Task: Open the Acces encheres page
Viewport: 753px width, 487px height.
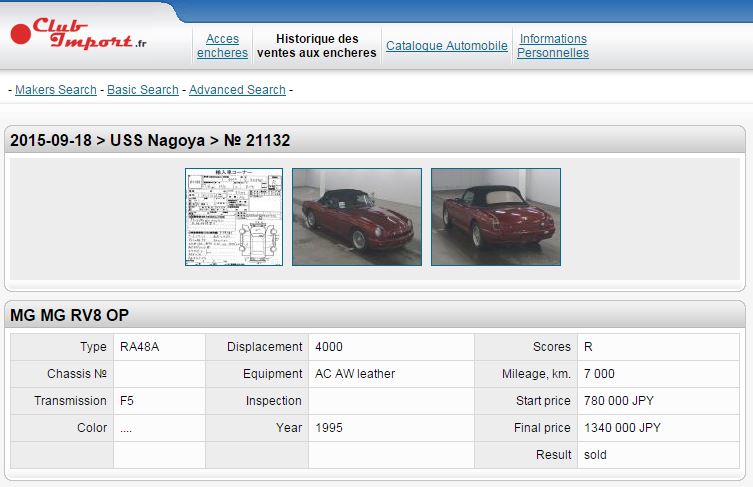Action: point(222,46)
